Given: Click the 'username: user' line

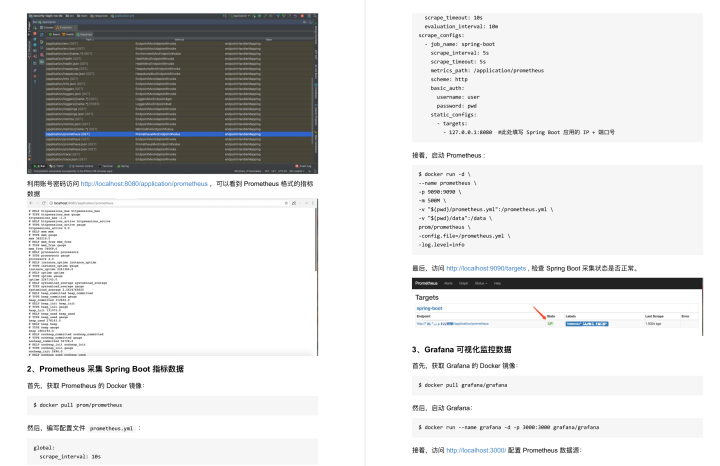Looking at the screenshot, I should [x=458, y=97].
